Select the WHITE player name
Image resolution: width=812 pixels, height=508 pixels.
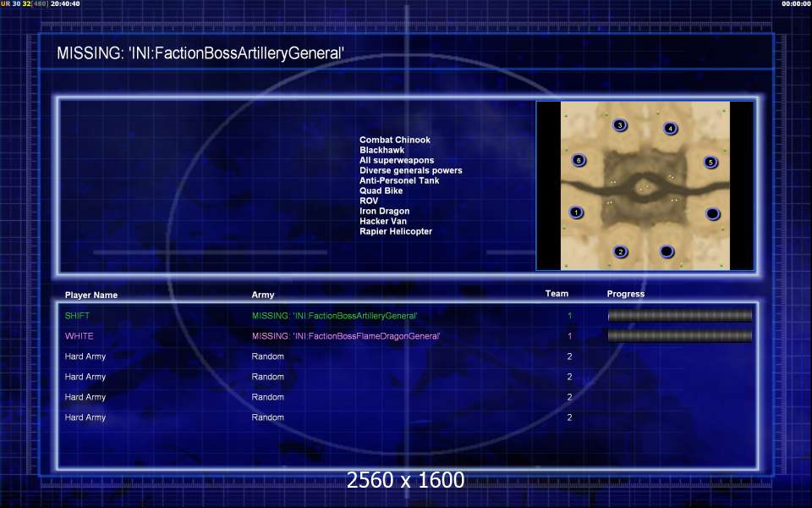click(79, 336)
